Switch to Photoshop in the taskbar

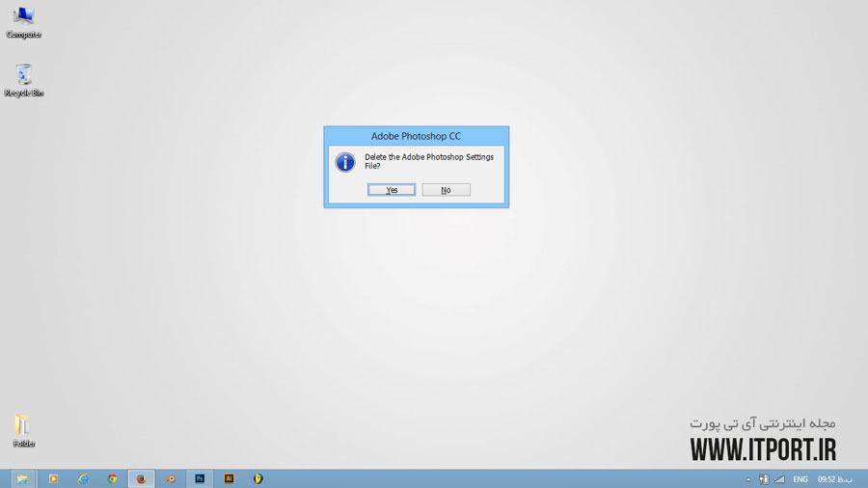click(200, 479)
